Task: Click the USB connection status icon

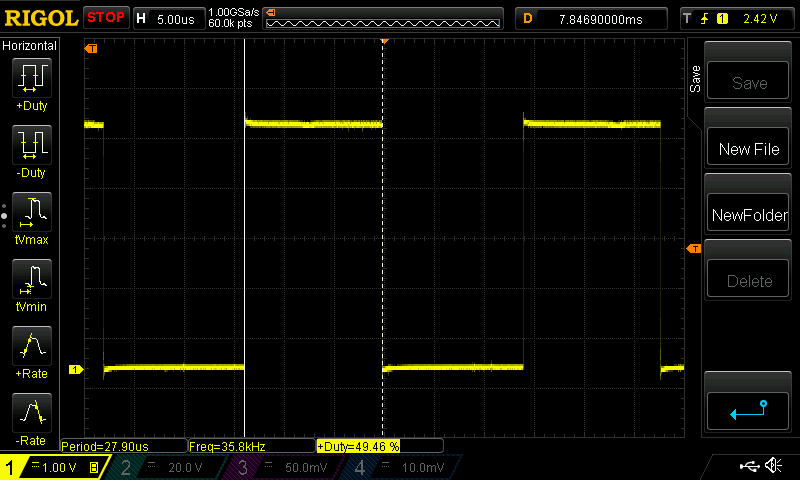Action: [x=749, y=466]
